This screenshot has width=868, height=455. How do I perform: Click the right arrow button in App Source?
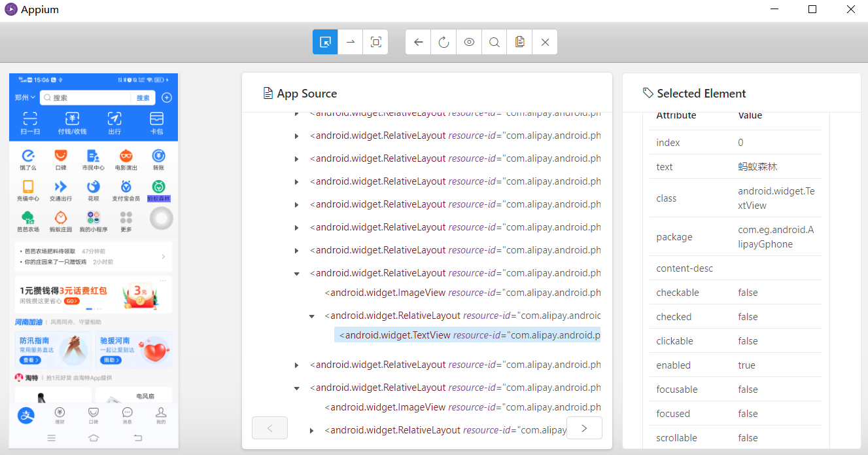click(x=584, y=428)
